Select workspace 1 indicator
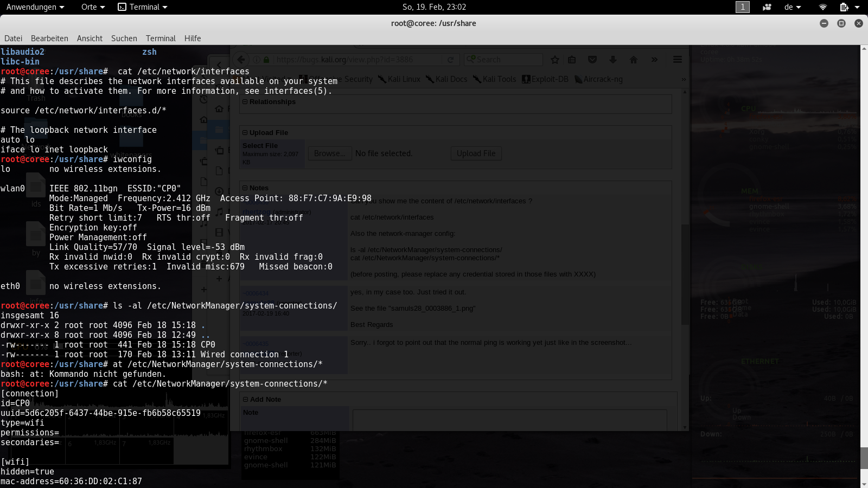This screenshot has width=868, height=488. pos(742,7)
